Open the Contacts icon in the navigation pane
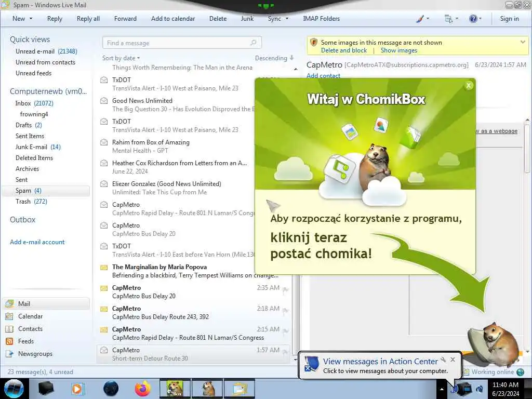This screenshot has height=399, width=532. pos(9,329)
